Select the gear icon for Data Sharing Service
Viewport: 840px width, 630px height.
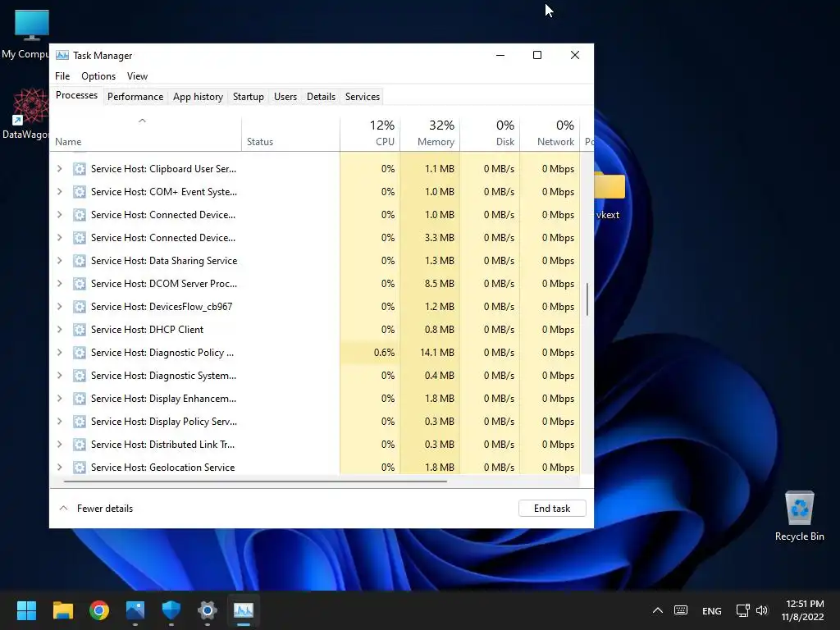(x=80, y=261)
